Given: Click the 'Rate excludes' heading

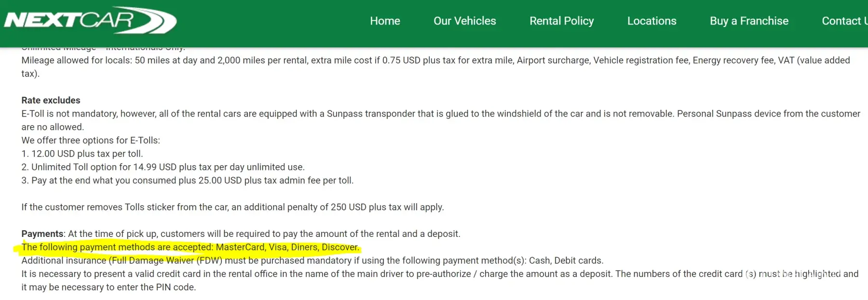Looking at the screenshot, I should coord(51,100).
